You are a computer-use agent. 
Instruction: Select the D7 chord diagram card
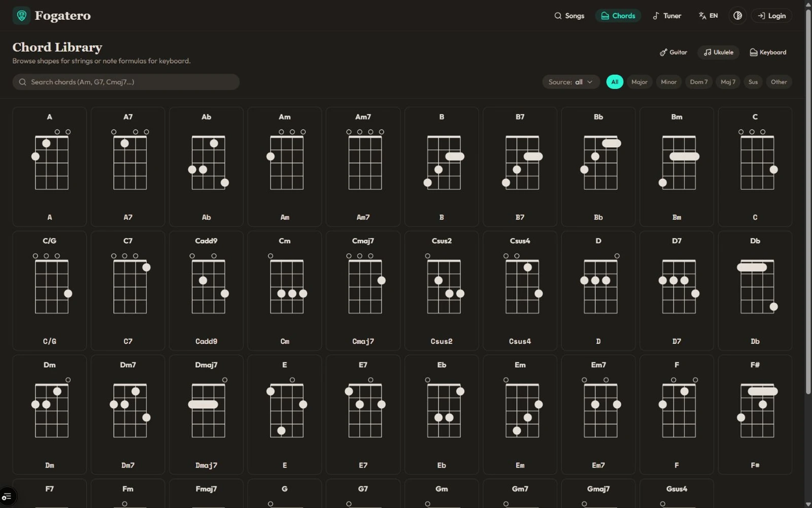pyautogui.click(x=676, y=291)
